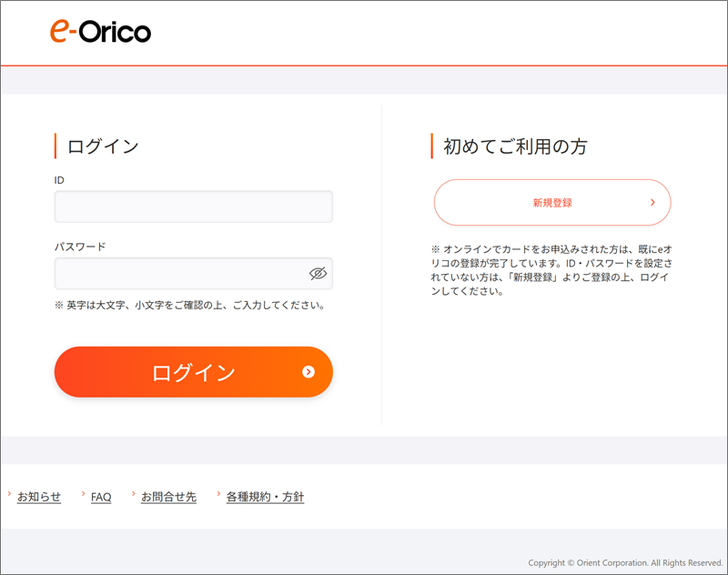Click the chevron arrow inside 新規登録

pos(652,202)
